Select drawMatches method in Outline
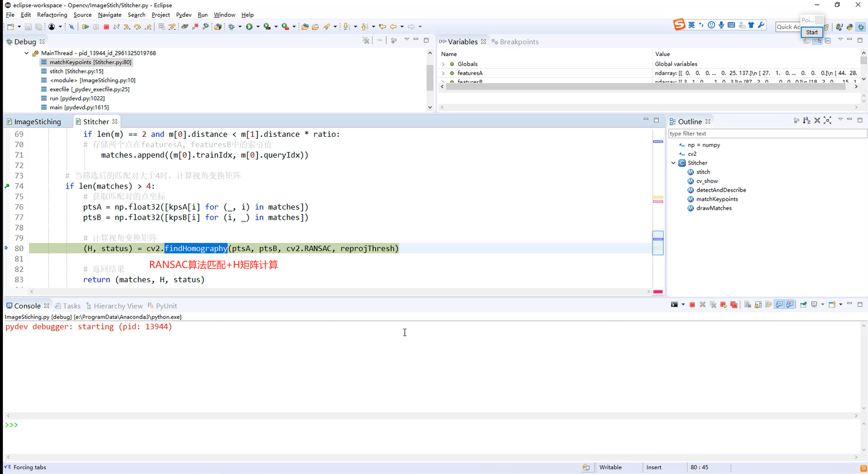This screenshot has width=868, height=474. [x=714, y=208]
